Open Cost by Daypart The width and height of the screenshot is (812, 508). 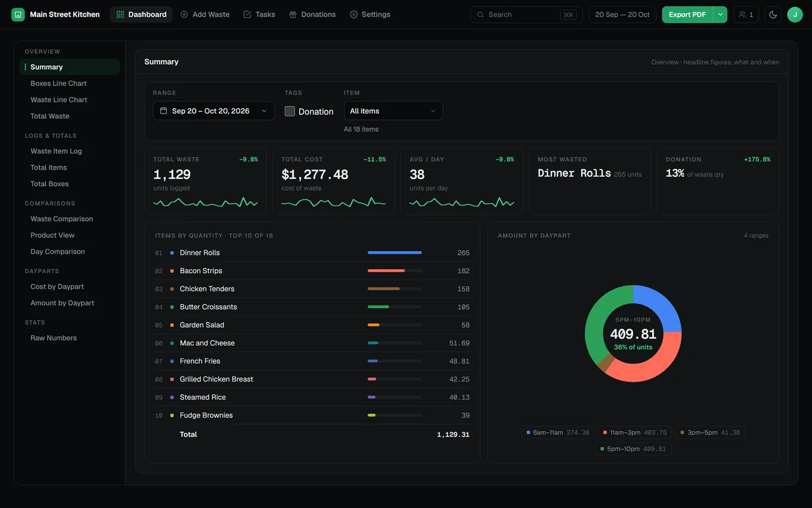[70, 287]
